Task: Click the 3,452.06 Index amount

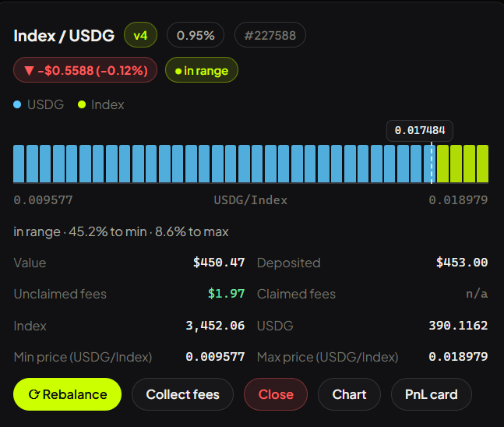Action: pos(215,326)
